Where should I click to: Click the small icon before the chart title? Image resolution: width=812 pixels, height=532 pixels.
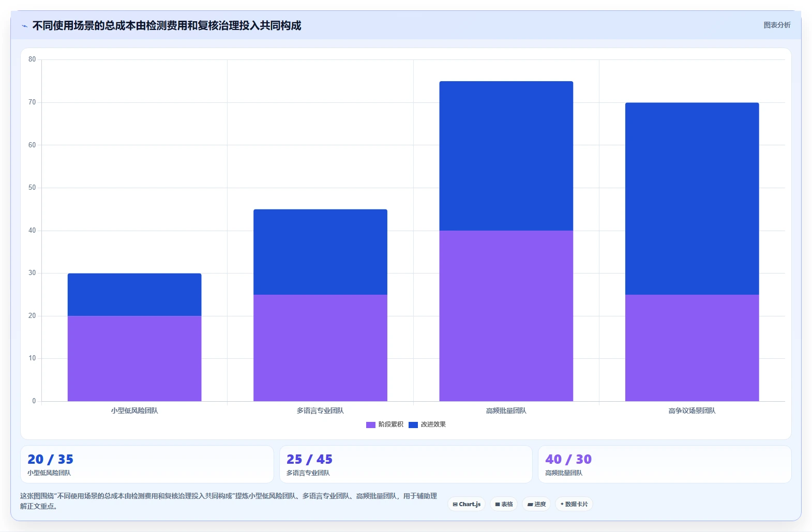coord(24,26)
